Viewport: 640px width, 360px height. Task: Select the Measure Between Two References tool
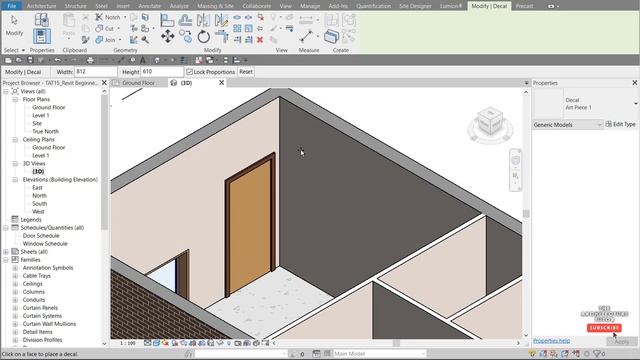[x=306, y=36]
